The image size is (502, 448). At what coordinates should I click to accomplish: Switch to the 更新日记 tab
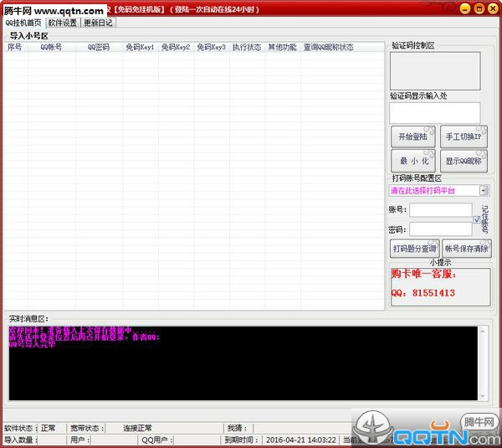point(98,23)
